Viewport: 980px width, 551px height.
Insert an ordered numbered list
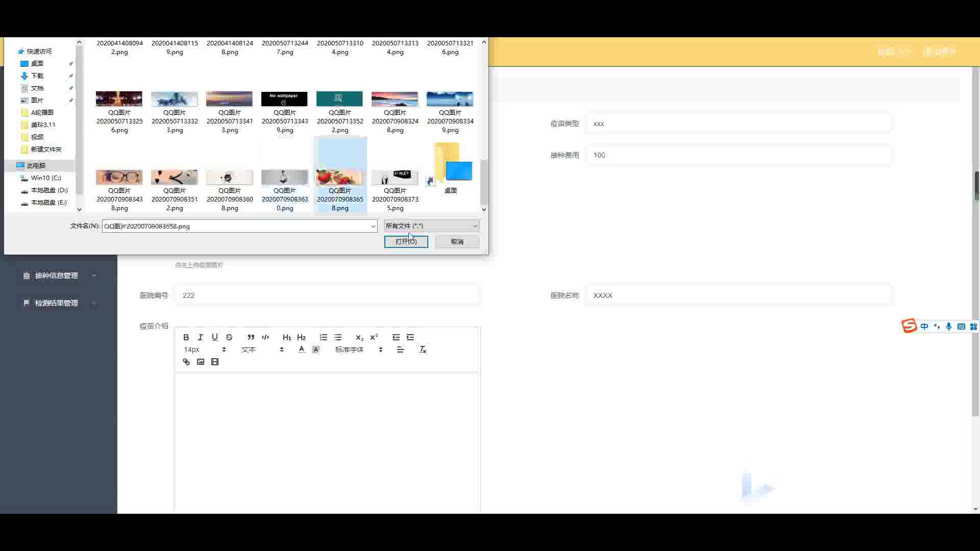[x=323, y=337]
